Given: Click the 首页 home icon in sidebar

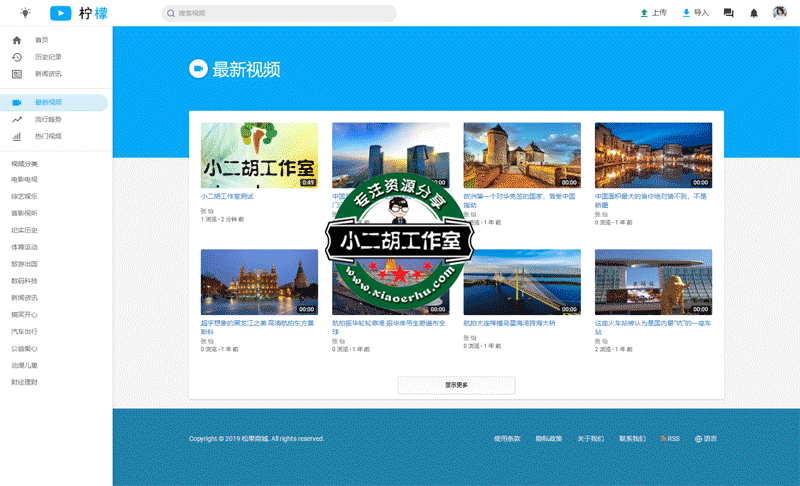Looking at the screenshot, I should pos(17,40).
